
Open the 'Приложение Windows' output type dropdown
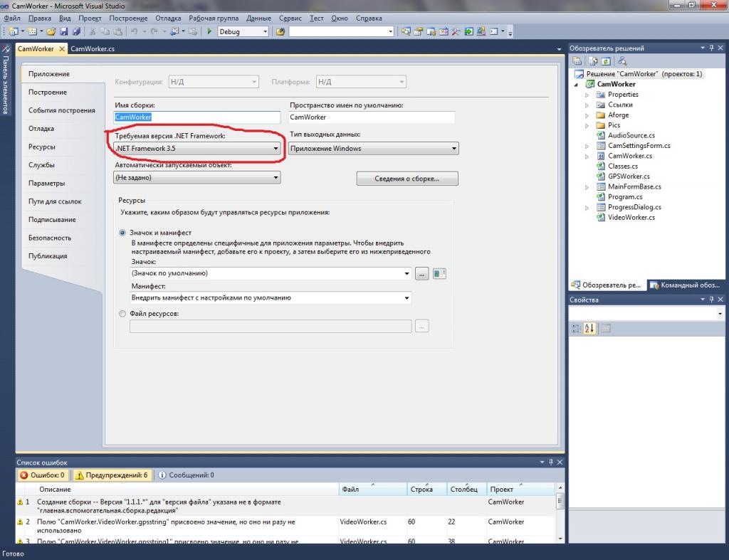(x=374, y=149)
